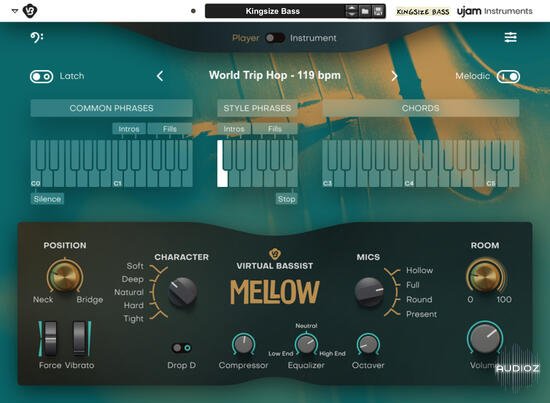The image size is (550, 403).
Task: Click the C4 key on chords keyboard
Action: [x=409, y=179]
